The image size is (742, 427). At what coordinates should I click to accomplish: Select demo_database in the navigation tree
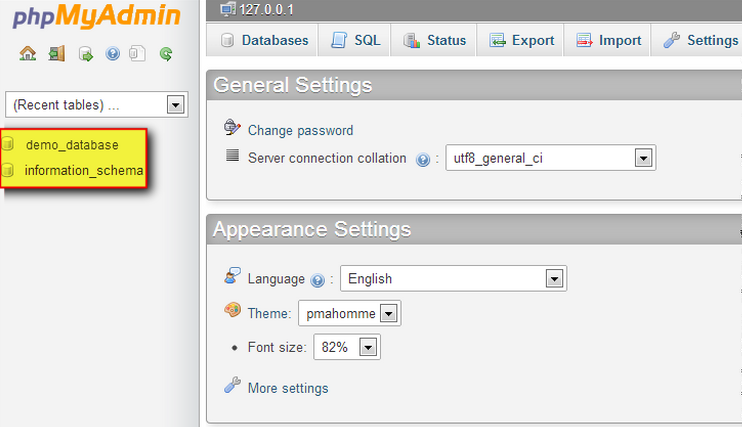tap(72, 145)
